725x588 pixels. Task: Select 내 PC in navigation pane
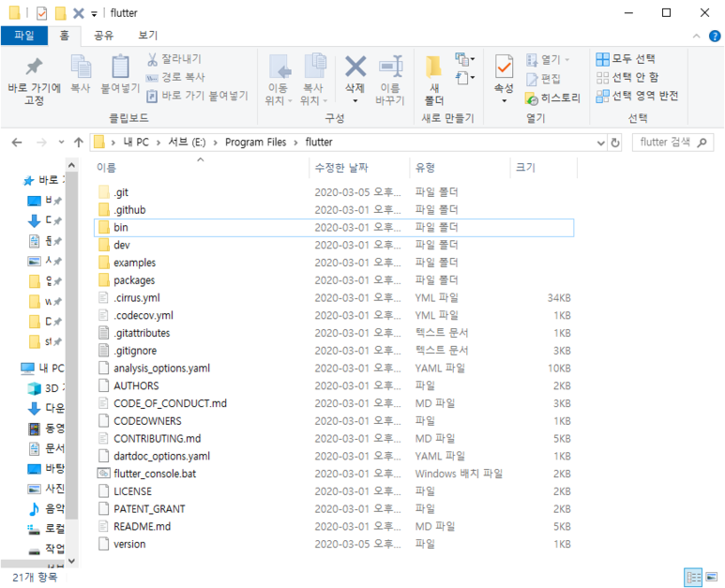point(42,369)
